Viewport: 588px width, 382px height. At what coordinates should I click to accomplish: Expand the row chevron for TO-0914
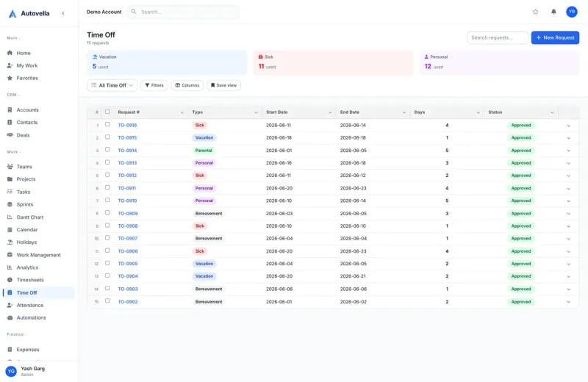pyautogui.click(x=568, y=151)
